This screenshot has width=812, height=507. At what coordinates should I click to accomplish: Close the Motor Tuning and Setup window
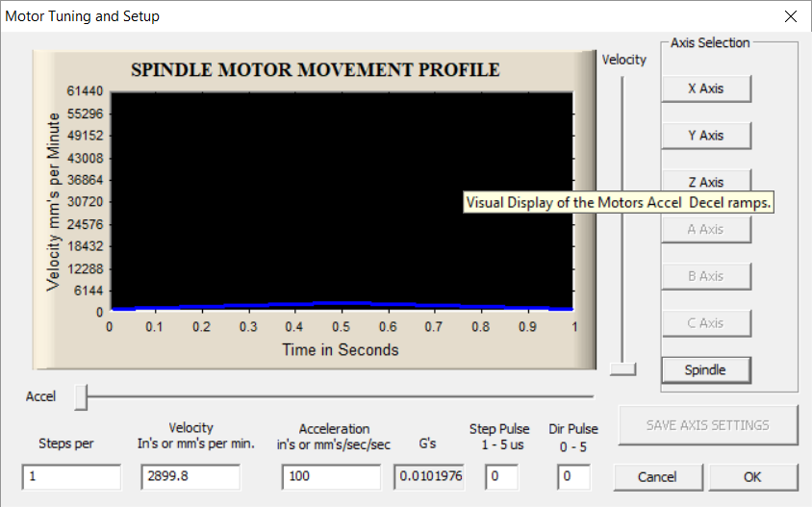[x=791, y=16]
